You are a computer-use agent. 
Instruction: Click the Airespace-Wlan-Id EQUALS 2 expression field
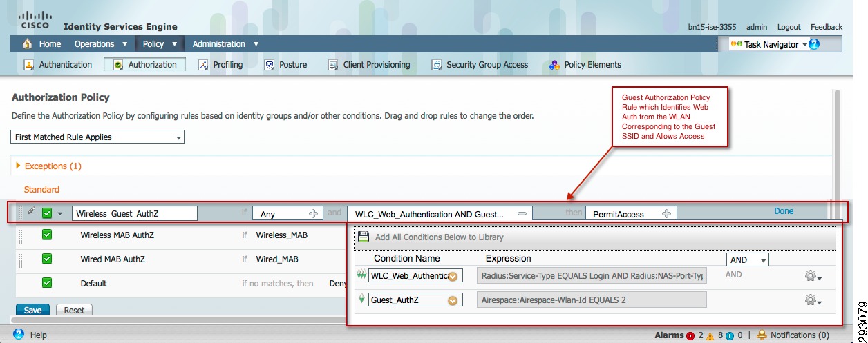(592, 300)
